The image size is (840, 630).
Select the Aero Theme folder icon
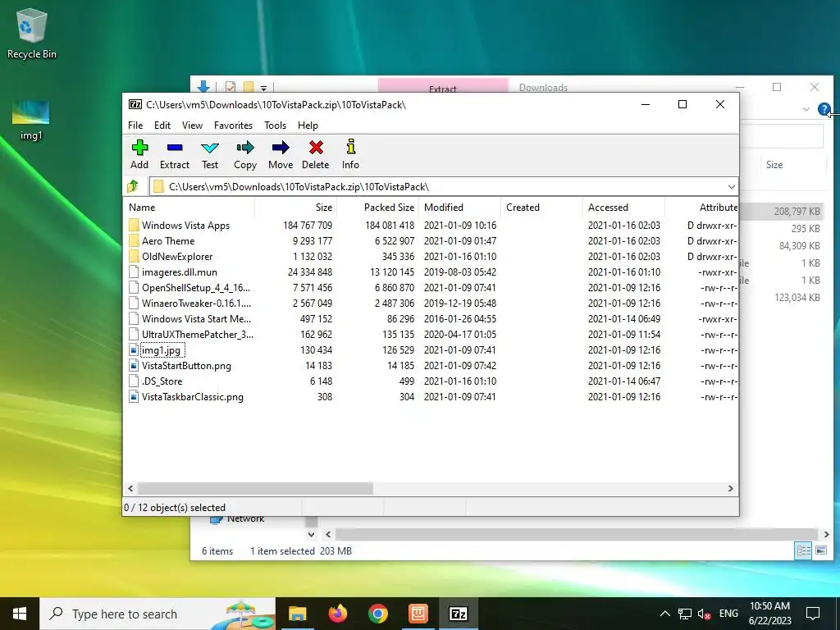click(134, 240)
